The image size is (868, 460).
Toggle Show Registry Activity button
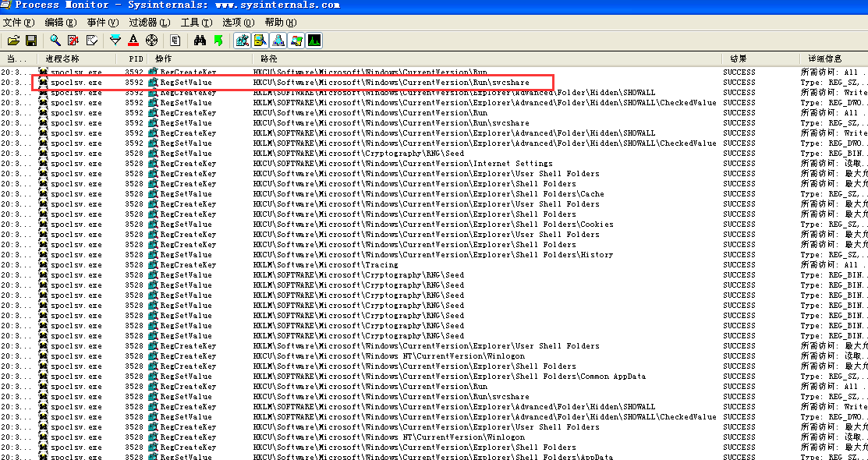(242, 40)
